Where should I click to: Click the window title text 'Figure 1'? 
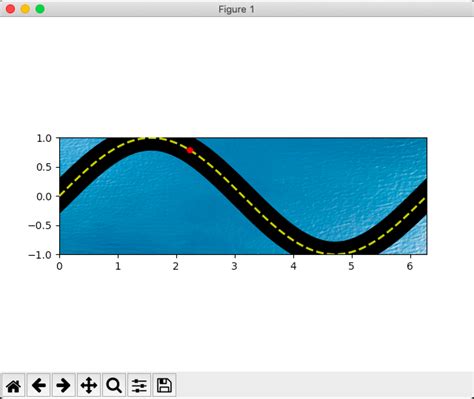pos(236,9)
